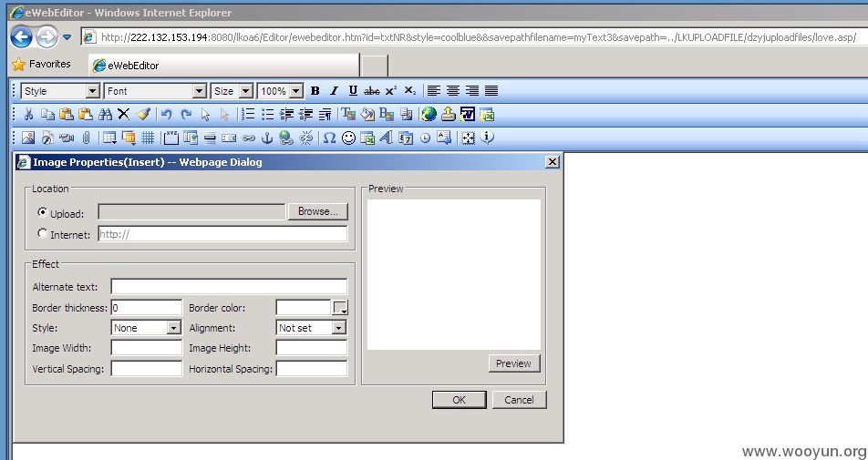Viewport: 868px width, 460px height.
Task: Remove formatting with the brush icon
Action: (x=143, y=115)
